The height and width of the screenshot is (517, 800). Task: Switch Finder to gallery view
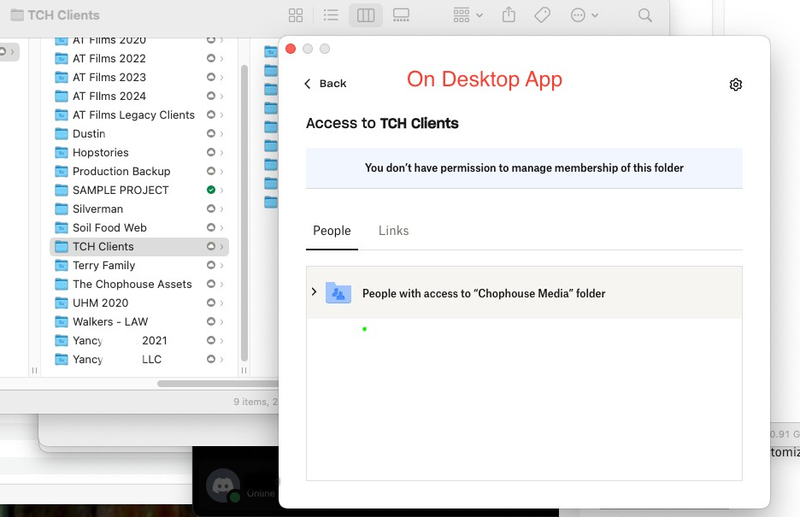401,15
